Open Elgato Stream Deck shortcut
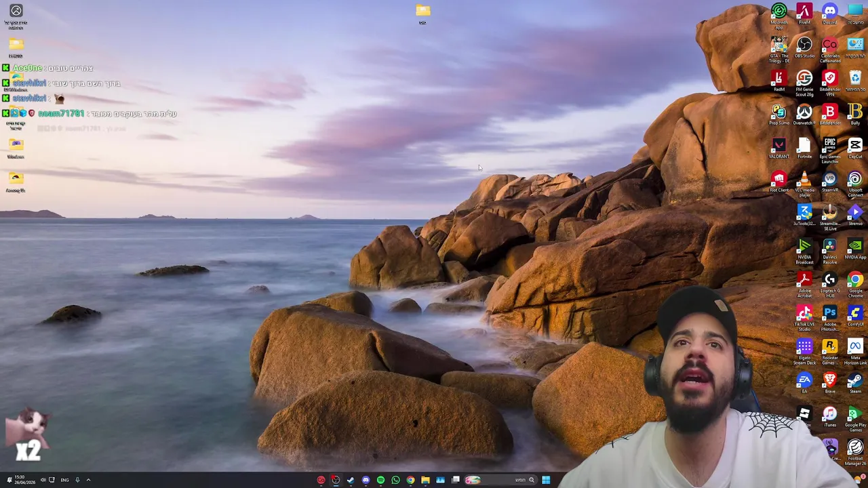The width and height of the screenshot is (868, 488). [804, 352]
